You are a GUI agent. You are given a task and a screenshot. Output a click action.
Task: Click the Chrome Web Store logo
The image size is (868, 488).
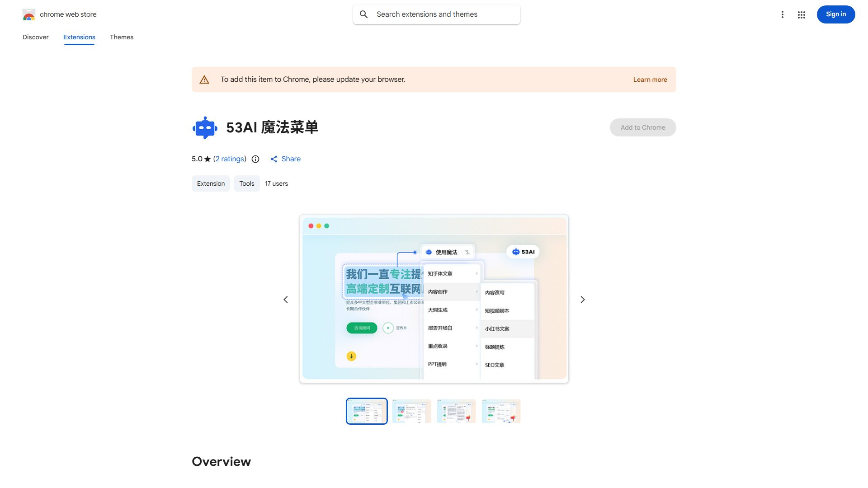pyautogui.click(x=29, y=14)
